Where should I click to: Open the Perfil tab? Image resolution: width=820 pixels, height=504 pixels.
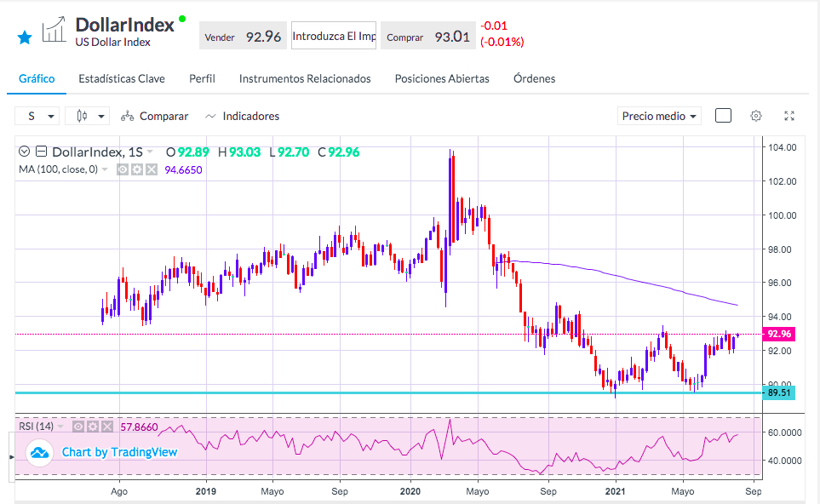[202, 78]
